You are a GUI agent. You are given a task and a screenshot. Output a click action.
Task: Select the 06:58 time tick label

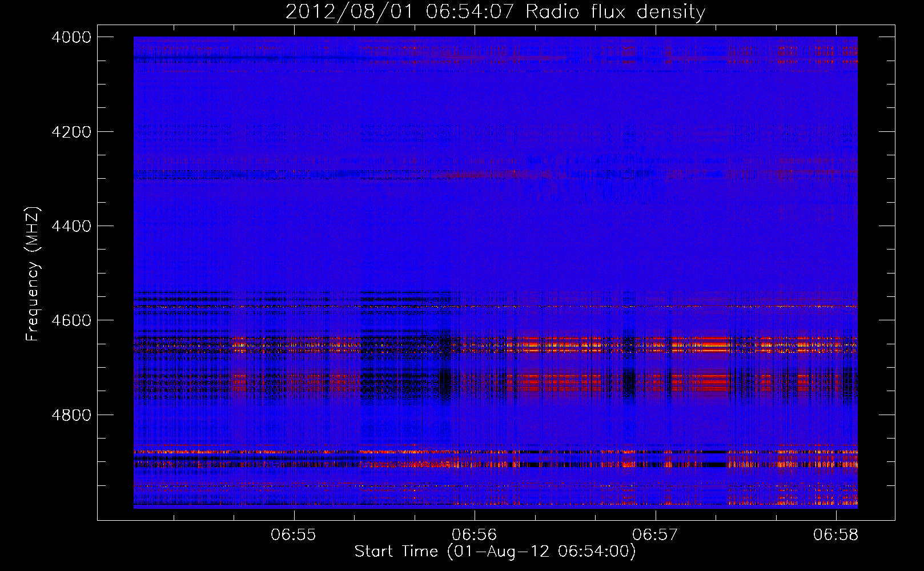coord(836,535)
